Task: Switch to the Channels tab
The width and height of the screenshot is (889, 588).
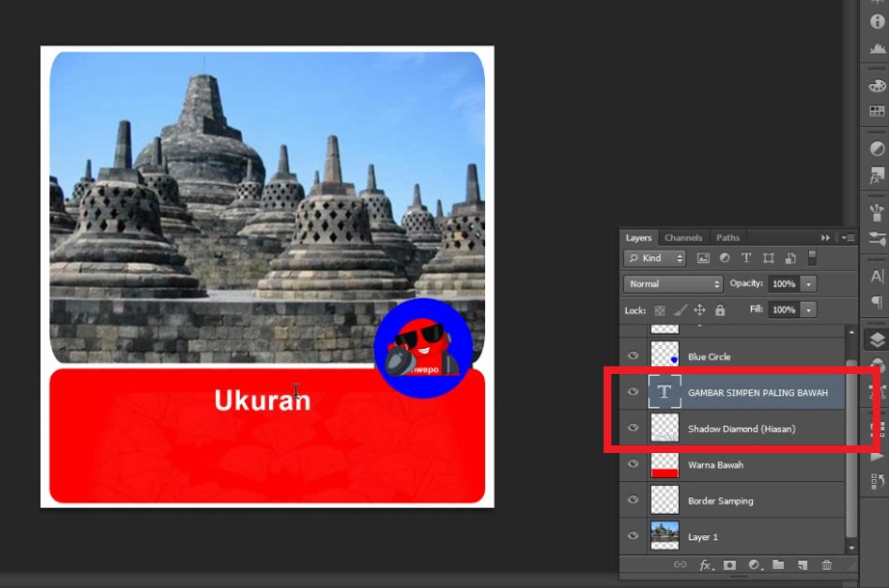Action: [x=683, y=238]
